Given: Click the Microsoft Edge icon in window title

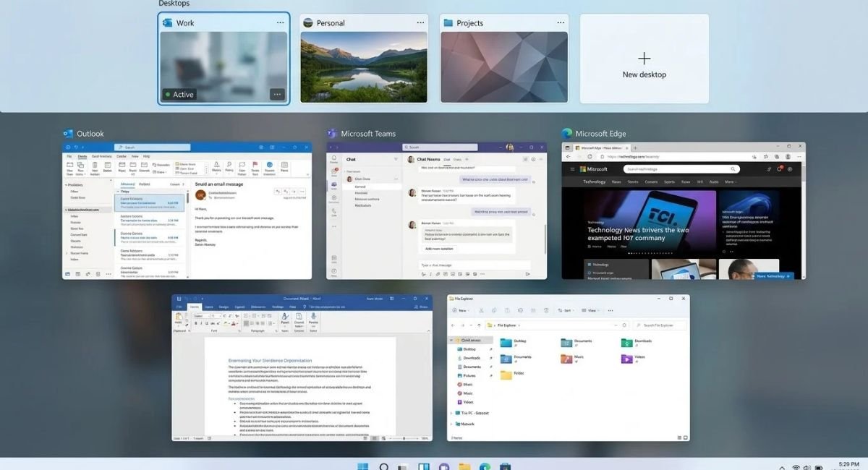Looking at the screenshot, I should (567, 133).
